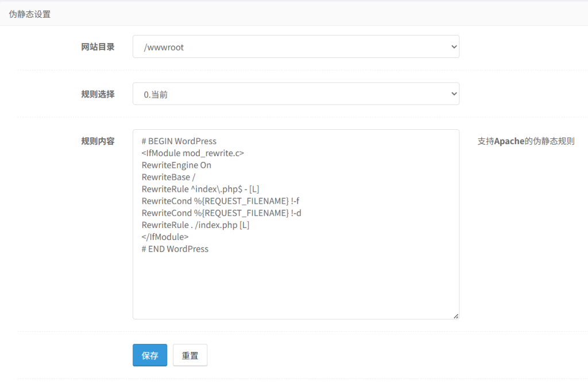588x387 pixels.
Task: Click the '<IfModule mod_rewrite.c>' line
Action: point(193,153)
